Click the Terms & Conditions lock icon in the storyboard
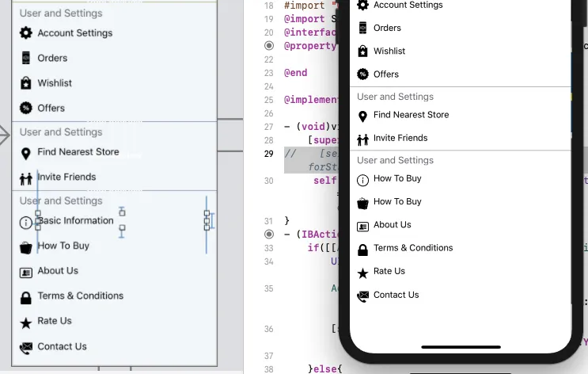Viewport: 588px width, 374px height. point(26,296)
